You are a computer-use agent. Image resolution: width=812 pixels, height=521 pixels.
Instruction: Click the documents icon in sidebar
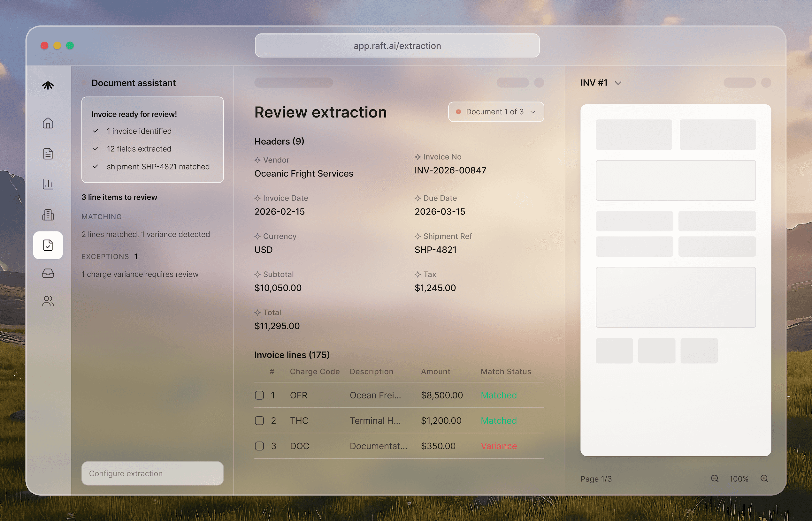48,154
